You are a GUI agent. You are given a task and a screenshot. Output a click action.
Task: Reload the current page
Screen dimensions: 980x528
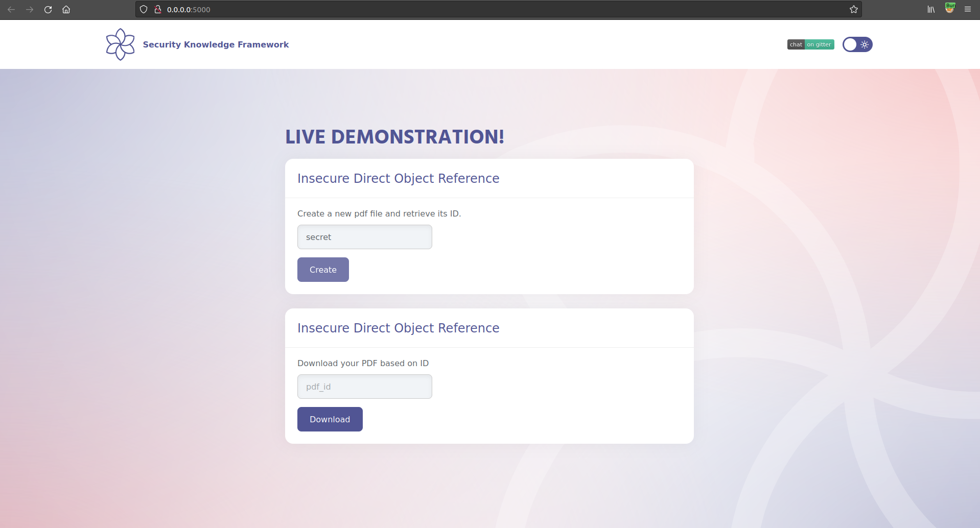tap(48, 10)
